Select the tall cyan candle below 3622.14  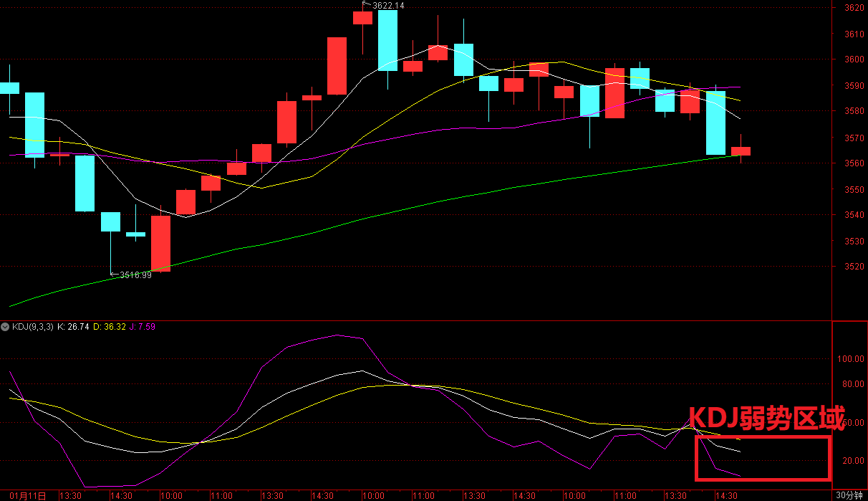pyautogui.click(x=387, y=40)
